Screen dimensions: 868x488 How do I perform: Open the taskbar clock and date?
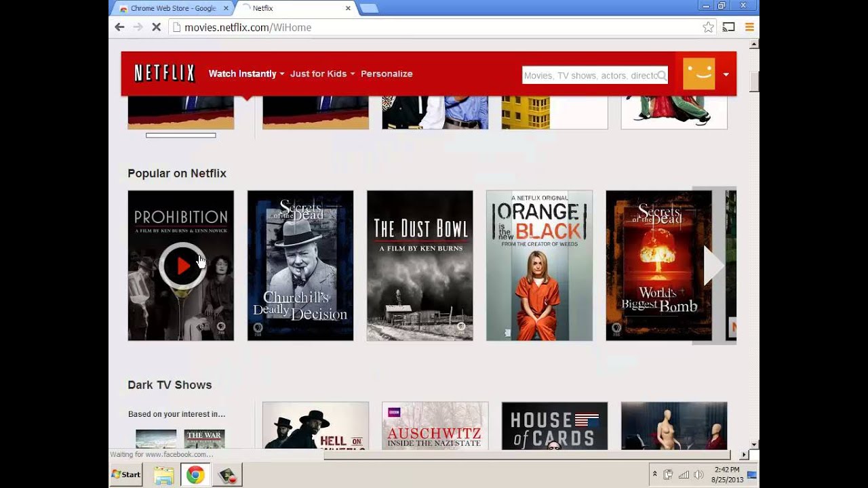726,474
